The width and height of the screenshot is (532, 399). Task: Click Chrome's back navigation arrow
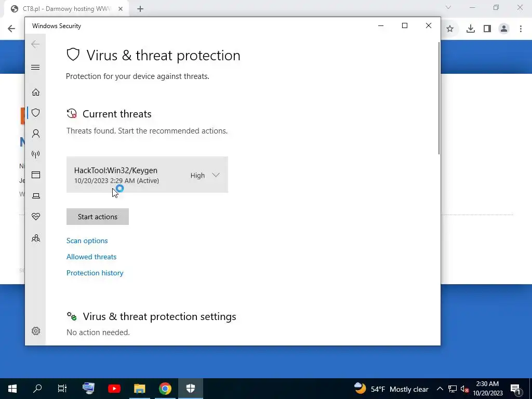coord(11,29)
